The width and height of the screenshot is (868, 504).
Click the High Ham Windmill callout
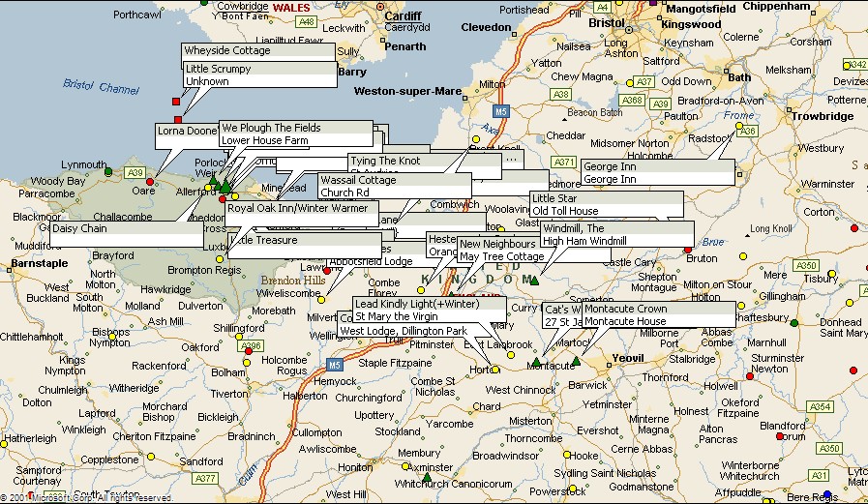point(617,234)
